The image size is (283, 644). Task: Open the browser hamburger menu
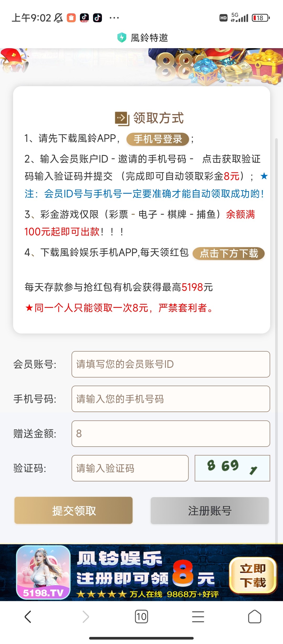(x=198, y=617)
